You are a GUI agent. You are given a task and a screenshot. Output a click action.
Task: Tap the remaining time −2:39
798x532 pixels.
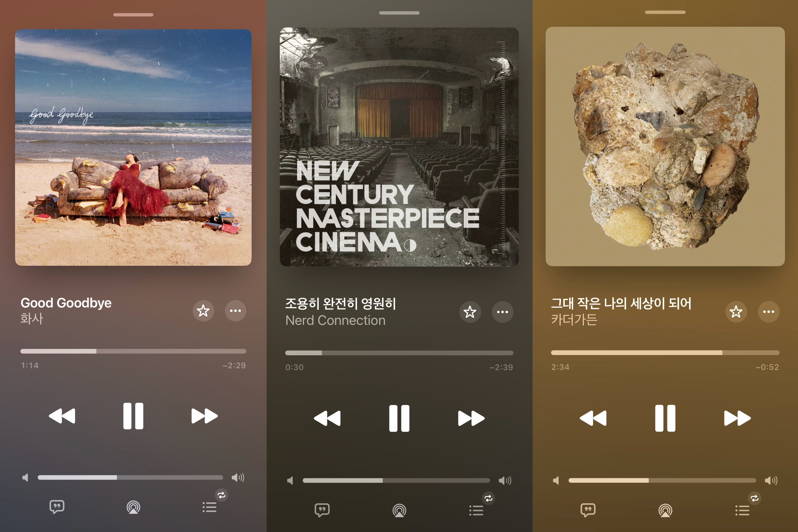tap(501, 367)
